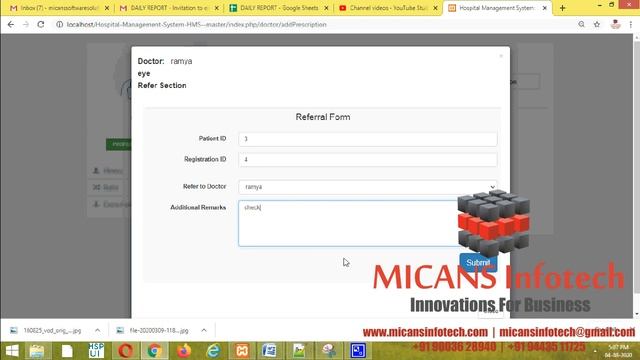Close the YouTube Studio tab
This screenshot has width=640, height=360.
[436, 8]
